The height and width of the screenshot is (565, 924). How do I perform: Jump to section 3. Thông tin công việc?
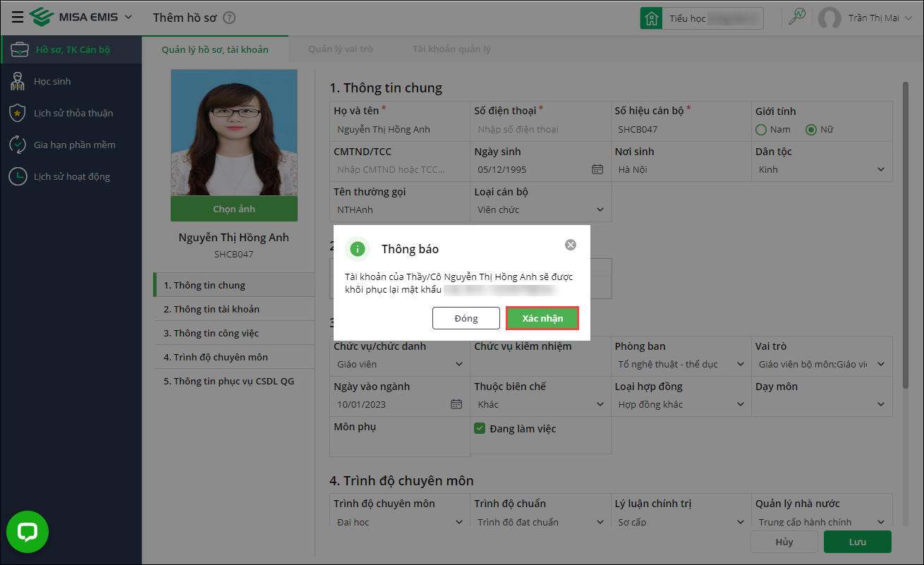[234, 333]
